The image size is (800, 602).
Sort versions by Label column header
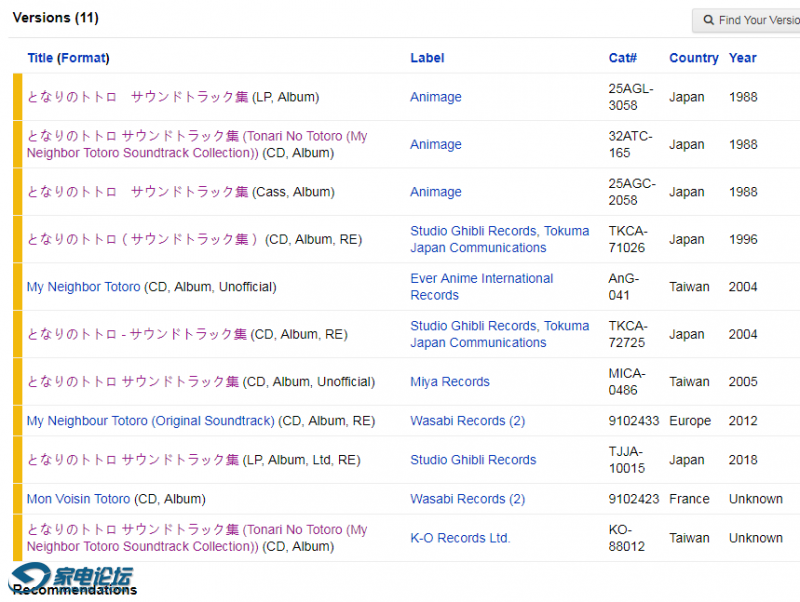tap(427, 58)
